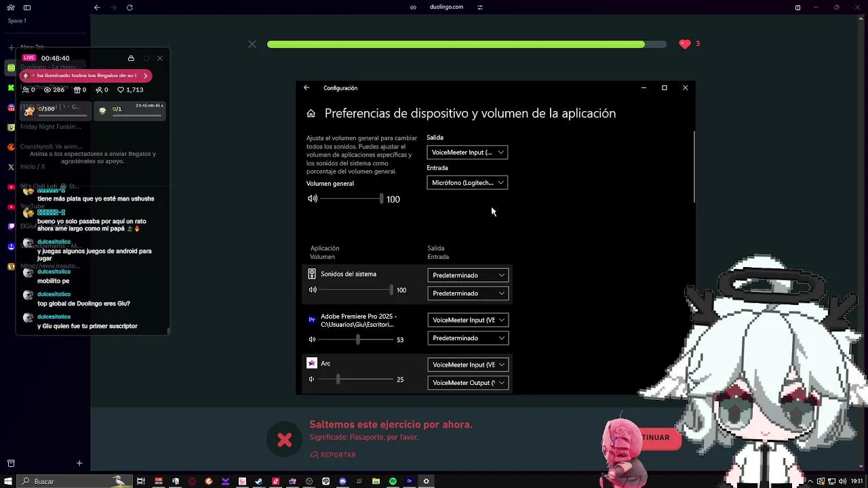
Task: Select the 90's Chill Lofi sidebar tab
Action: point(46,186)
